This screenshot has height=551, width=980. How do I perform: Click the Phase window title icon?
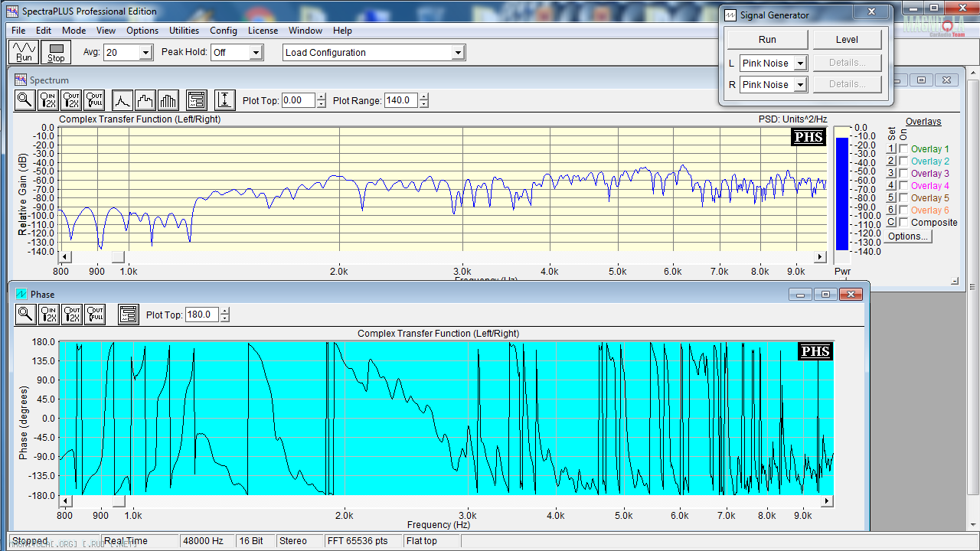[x=21, y=294]
